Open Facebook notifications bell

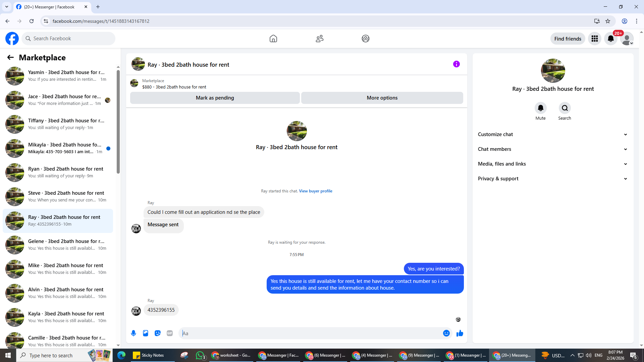coord(610,39)
